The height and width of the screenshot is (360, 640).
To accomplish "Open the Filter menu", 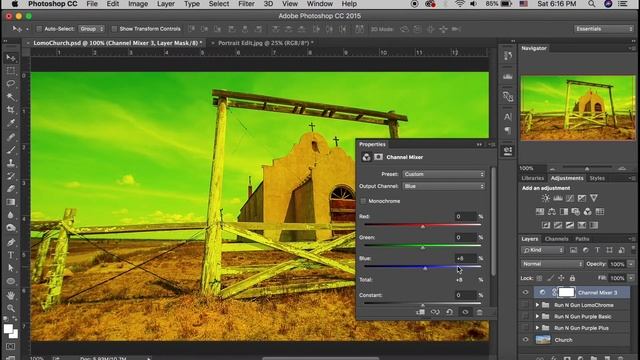I will pos(246,4).
